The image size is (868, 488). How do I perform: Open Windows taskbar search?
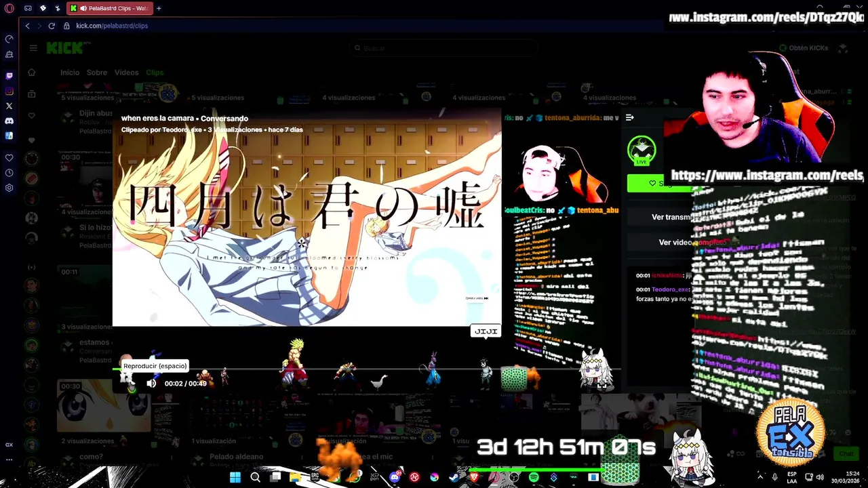coord(255,477)
